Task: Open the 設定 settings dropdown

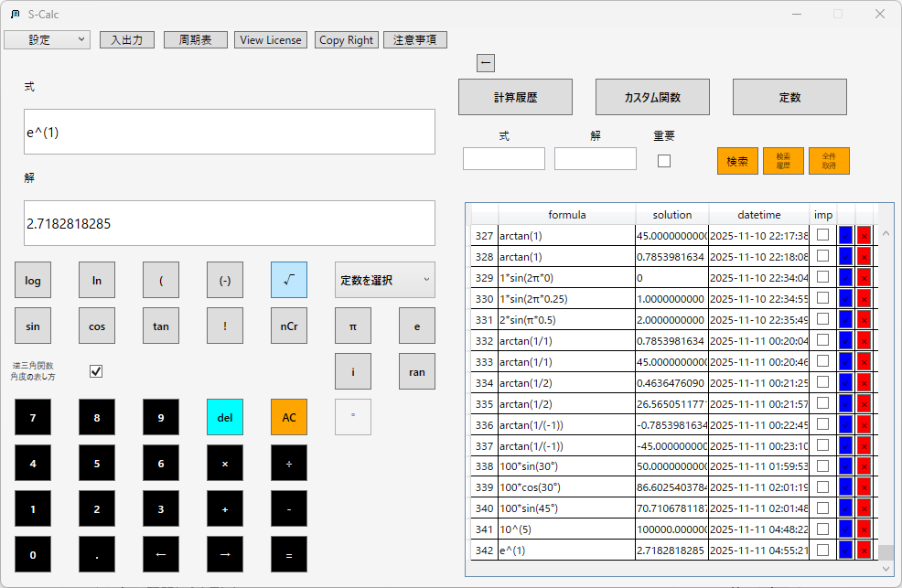Action: coord(47,40)
